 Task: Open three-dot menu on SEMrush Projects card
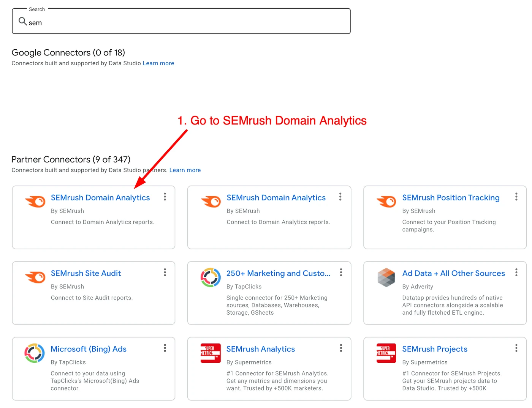coord(516,348)
